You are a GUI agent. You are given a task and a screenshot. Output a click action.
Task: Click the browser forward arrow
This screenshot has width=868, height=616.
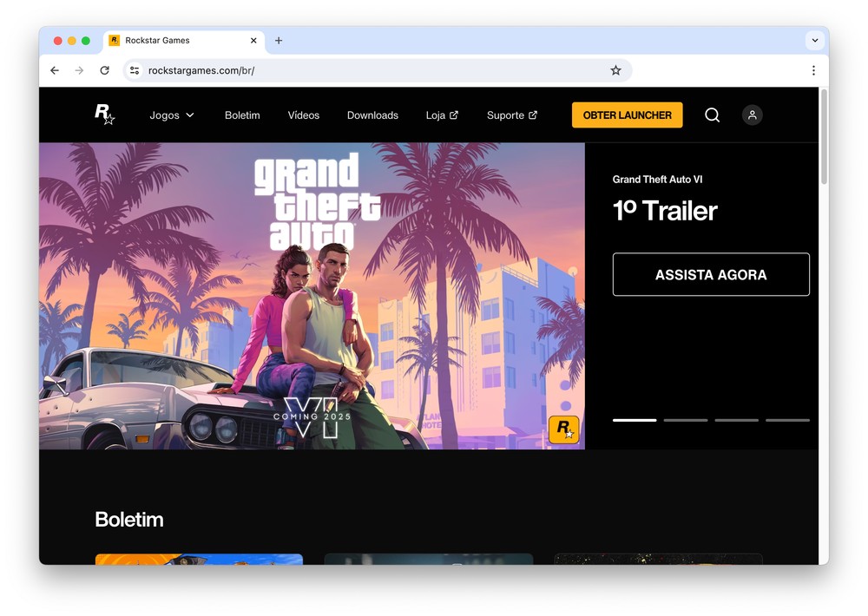[79, 70]
